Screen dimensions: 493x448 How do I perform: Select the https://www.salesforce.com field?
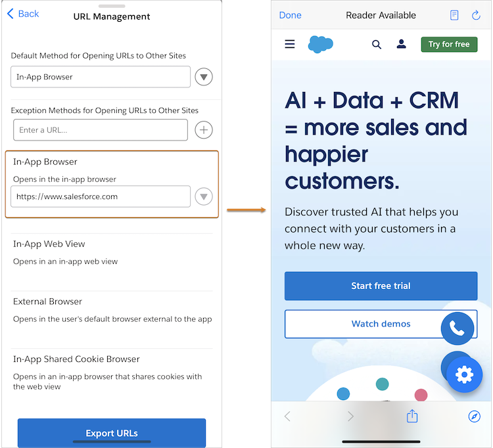(x=101, y=196)
